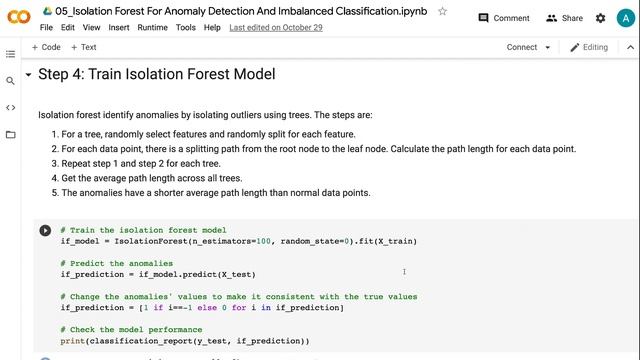Open the code snippets sidebar icon
640x360 pixels.
coord(11,108)
